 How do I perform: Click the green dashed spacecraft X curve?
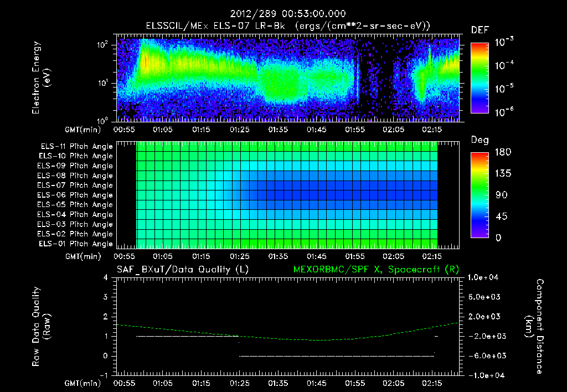point(287,339)
